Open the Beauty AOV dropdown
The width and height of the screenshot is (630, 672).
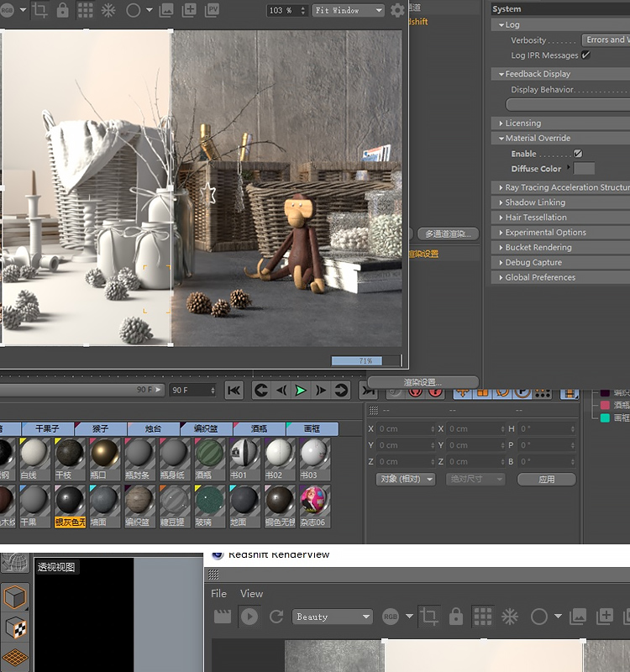(x=333, y=617)
